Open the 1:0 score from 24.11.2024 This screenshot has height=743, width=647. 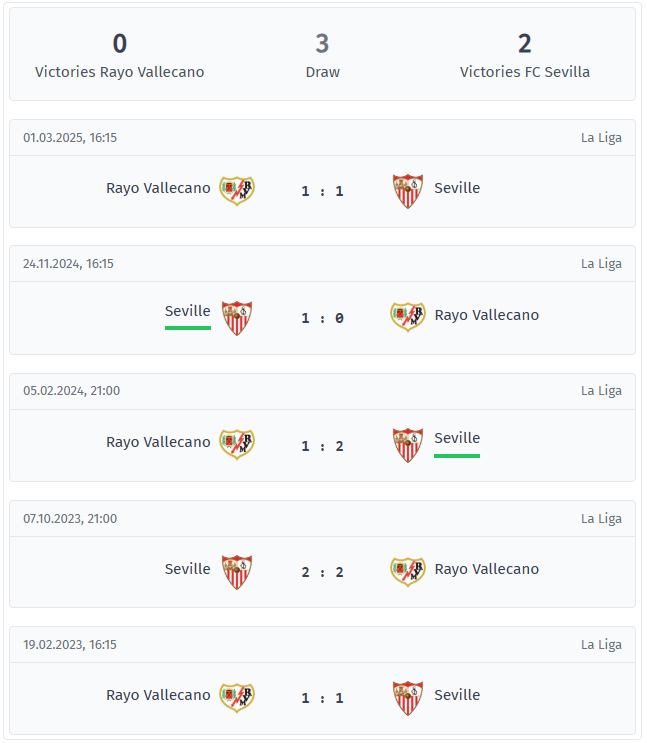(322, 318)
